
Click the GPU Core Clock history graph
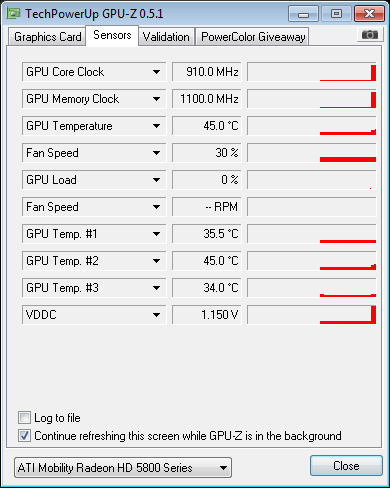pos(312,72)
